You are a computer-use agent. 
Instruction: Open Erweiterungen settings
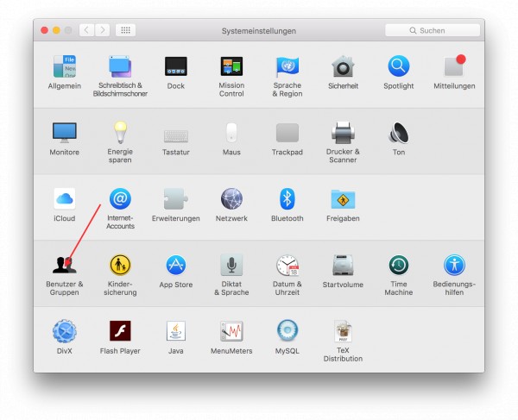pyautogui.click(x=176, y=198)
